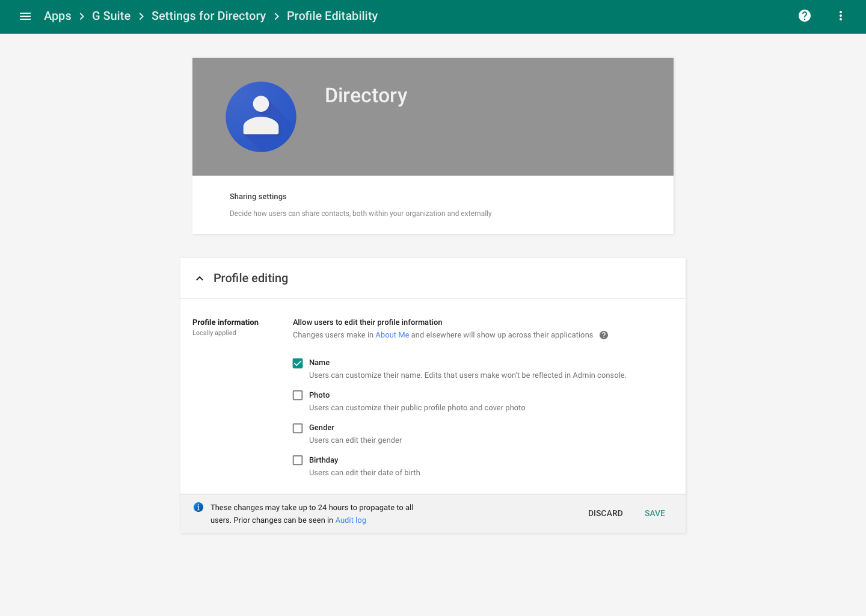
Task: Click the Profile Editability breadcrumb
Action: click(332, 16)
